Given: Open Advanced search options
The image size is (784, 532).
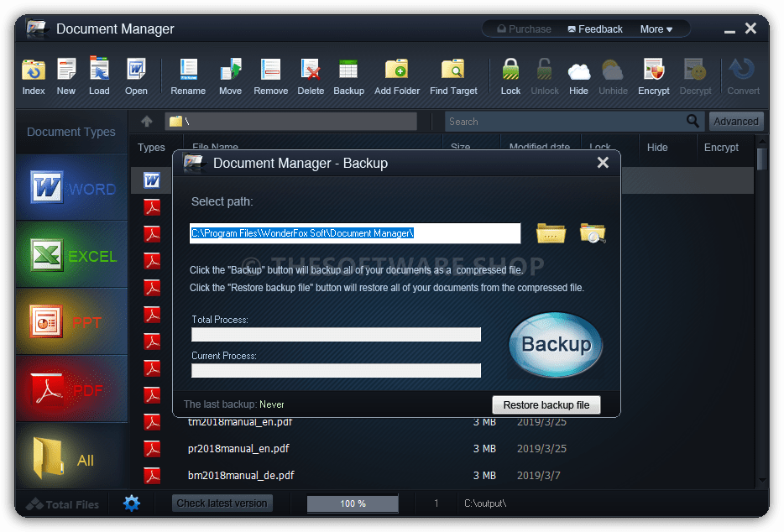Looking at the screenshot, I should (x=736, y=122).
